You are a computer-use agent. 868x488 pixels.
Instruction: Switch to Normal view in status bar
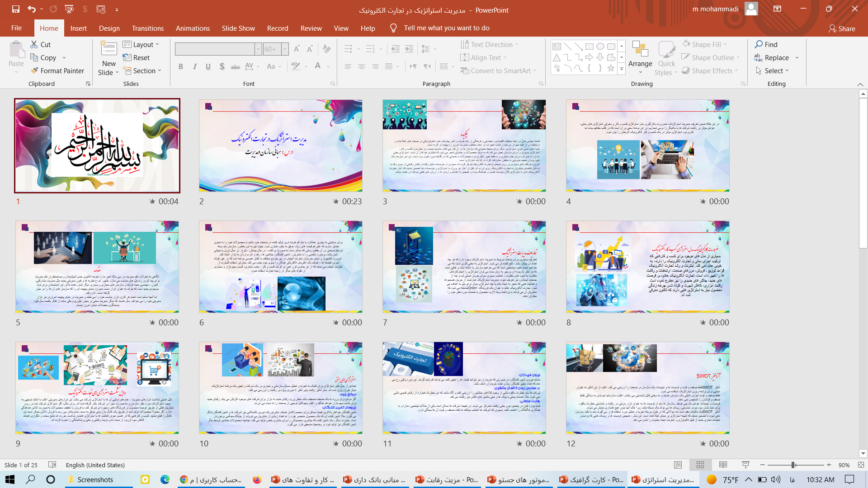(678, 465)
